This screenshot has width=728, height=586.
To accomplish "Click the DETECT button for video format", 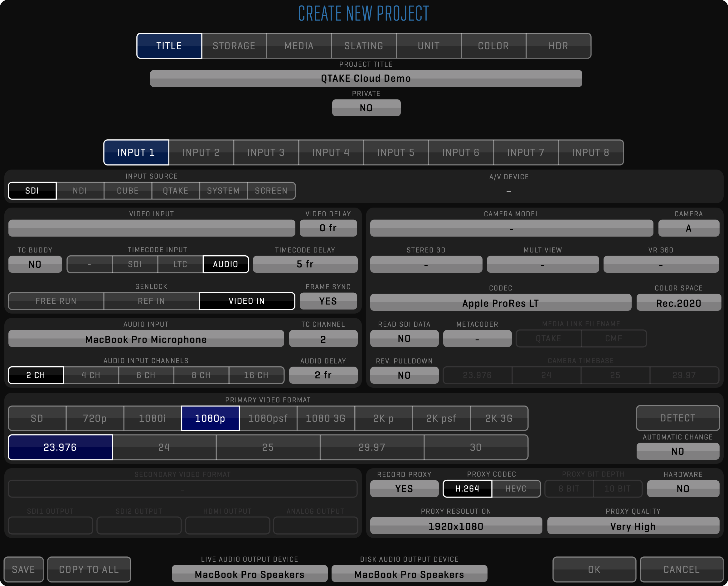I will [x=678, y=418].
